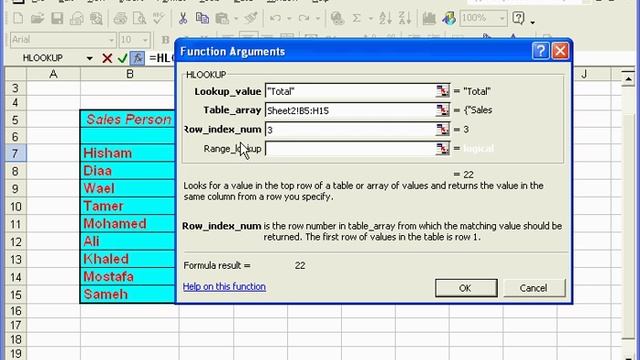Open the 100% zoom dropdown
The image size is (640, 360).
click(502, 18)
